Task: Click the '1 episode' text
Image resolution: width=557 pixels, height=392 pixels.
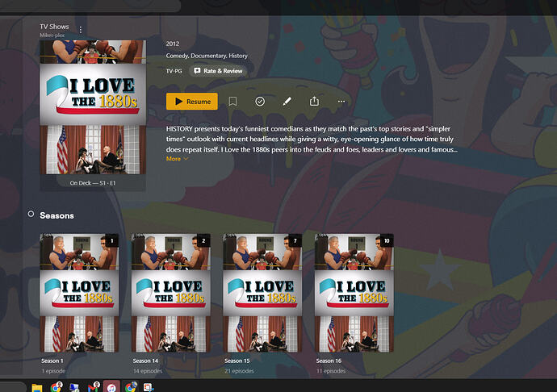Action: (x=53, y=371)
